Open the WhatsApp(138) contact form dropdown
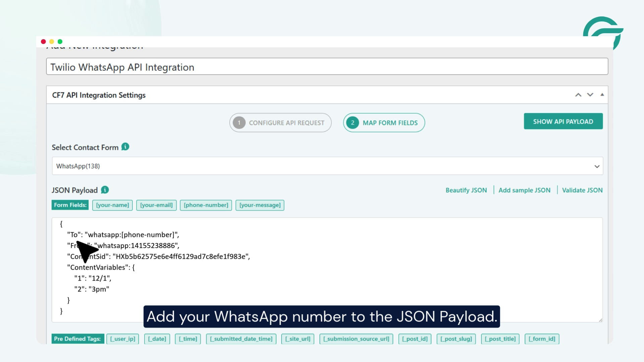This screenshot has height=362, width=644. tap(596, 166)
